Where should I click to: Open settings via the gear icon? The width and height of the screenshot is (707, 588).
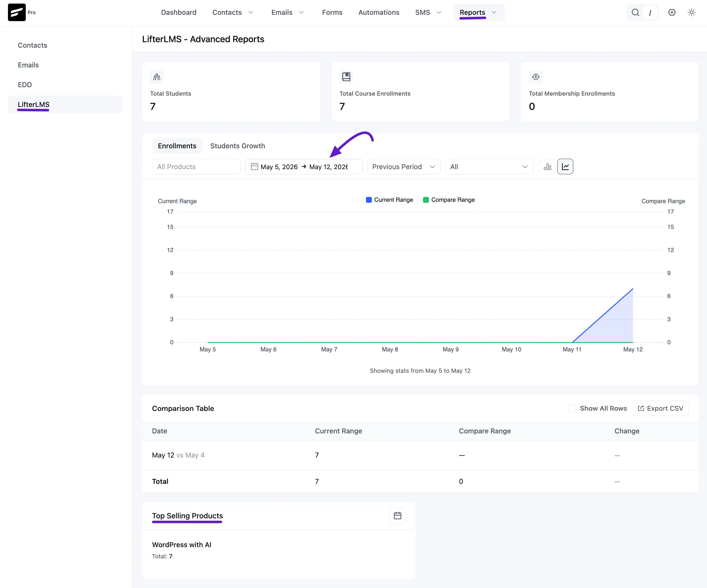pyautogui.click(x=672, y=12)
